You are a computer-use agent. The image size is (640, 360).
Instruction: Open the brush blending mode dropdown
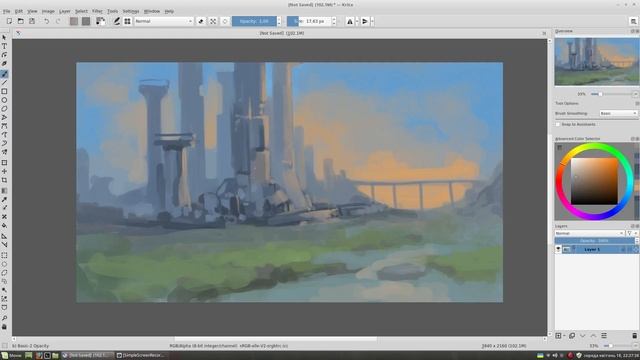[x=164, y=21]
